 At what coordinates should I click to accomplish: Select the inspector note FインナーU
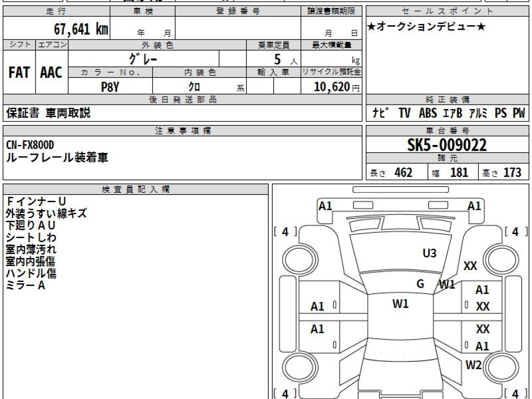point(36,202)
